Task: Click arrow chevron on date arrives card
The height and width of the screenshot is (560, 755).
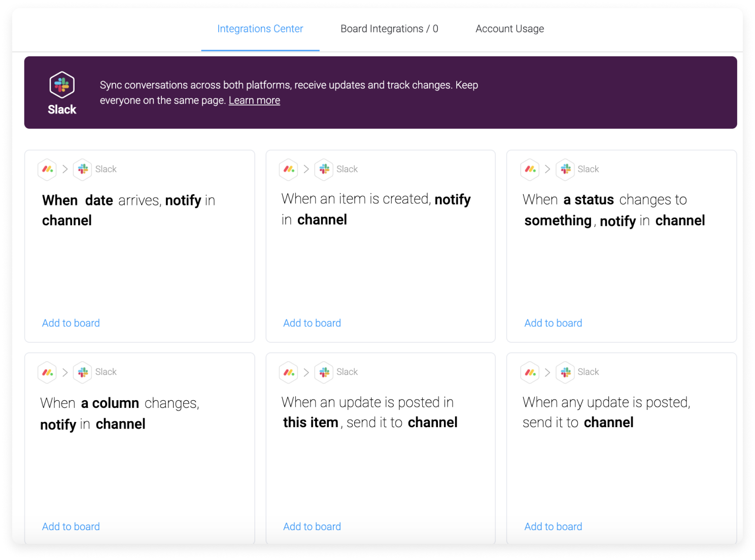Action: [65, 169]
